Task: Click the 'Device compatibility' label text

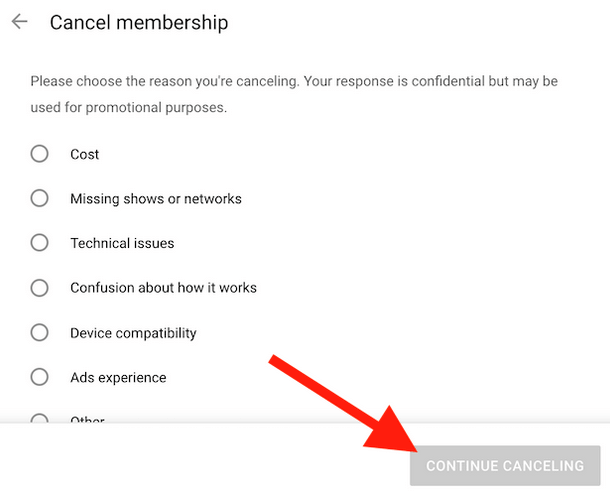Action: [133, 333]
